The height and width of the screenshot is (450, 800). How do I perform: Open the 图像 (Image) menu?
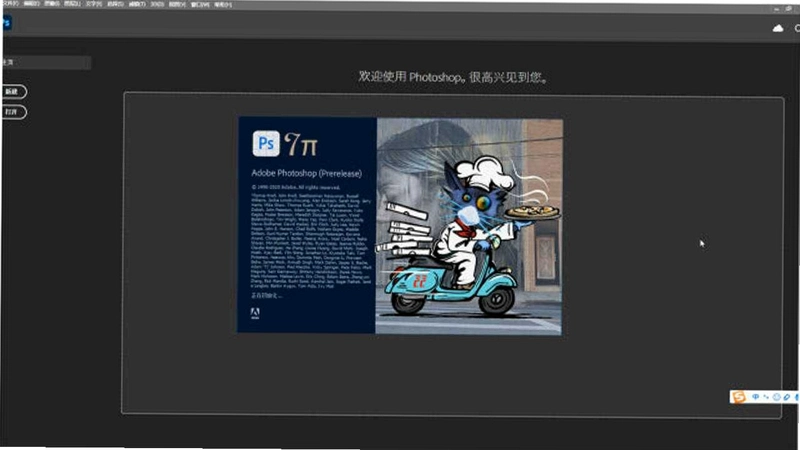coord(52,4)
